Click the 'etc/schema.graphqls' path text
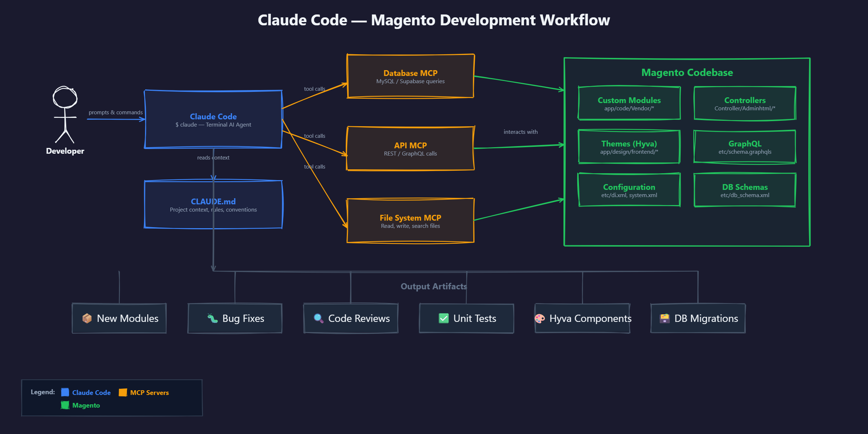The image size is (868, 434). point(745,152)
